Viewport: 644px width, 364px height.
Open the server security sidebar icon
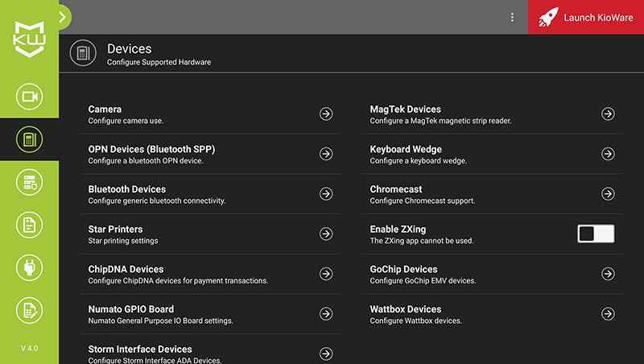[29, 182]
